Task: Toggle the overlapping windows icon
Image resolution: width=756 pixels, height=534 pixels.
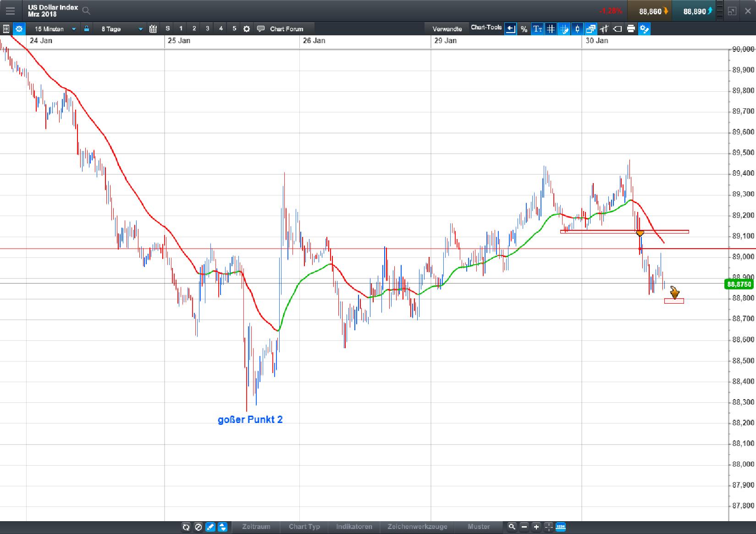Action: coord(590,29)
